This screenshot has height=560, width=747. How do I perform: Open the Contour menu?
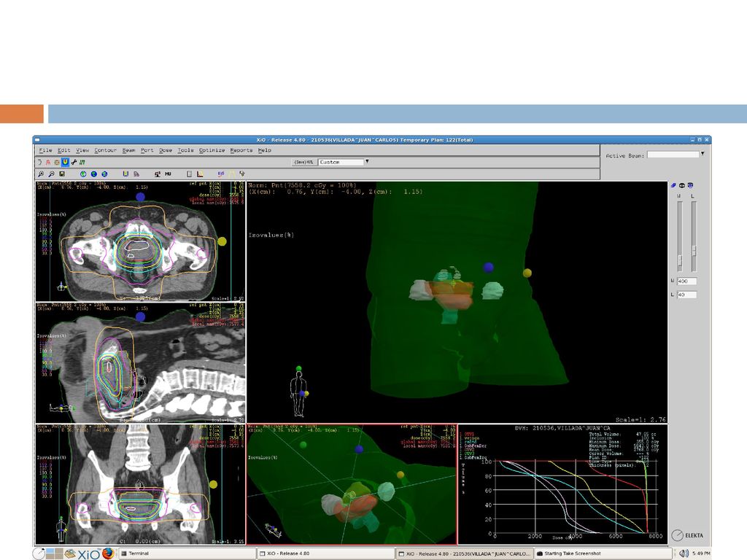click(x=105, y=150)
